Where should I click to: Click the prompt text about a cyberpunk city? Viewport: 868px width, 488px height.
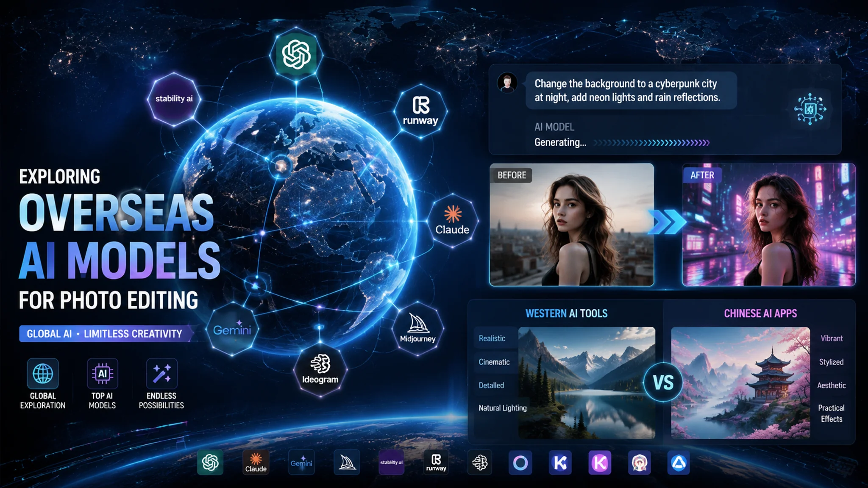(x=627, y=91)
